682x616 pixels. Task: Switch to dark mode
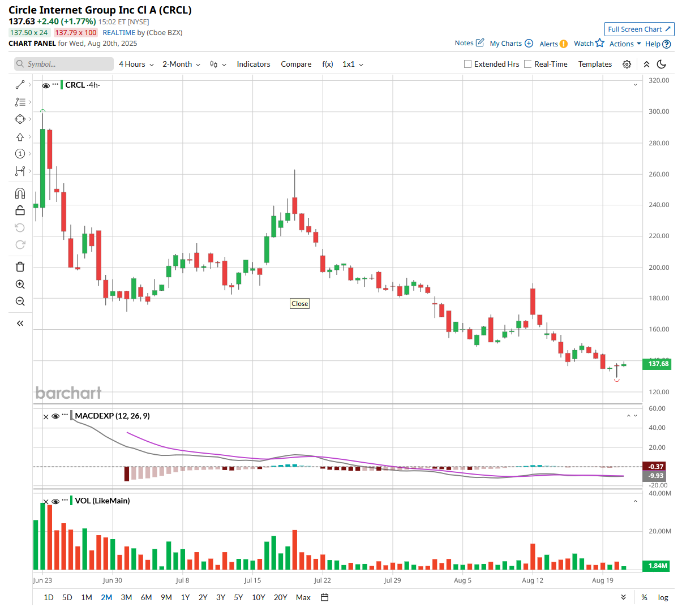pyautogui.click(x=662, y=64)
